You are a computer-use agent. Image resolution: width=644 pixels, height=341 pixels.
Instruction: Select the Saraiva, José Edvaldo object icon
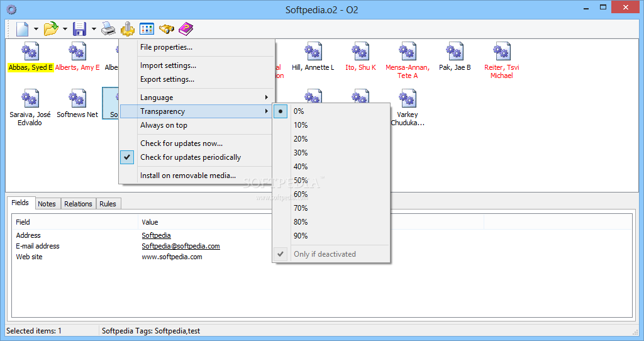tap(30, 99)
